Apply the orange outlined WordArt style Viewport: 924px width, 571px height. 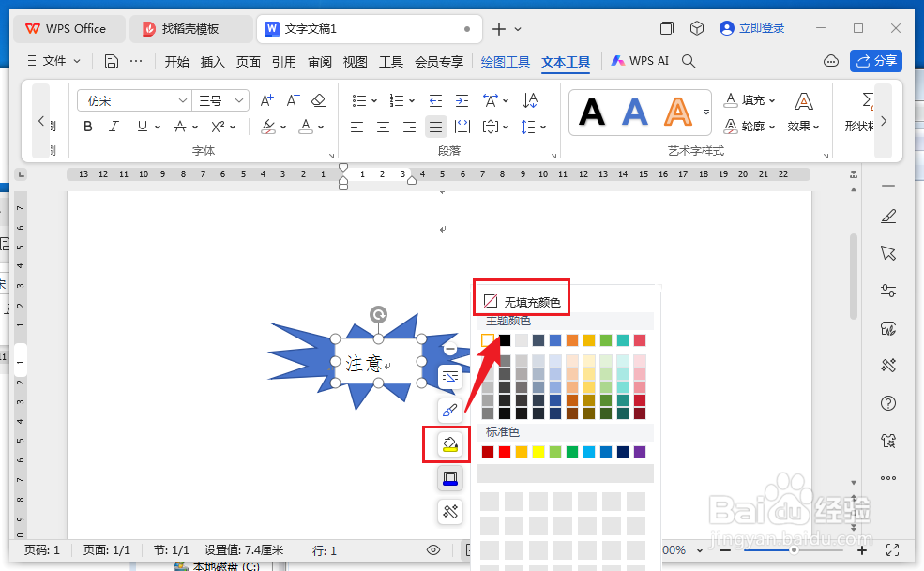coord(677,112)
